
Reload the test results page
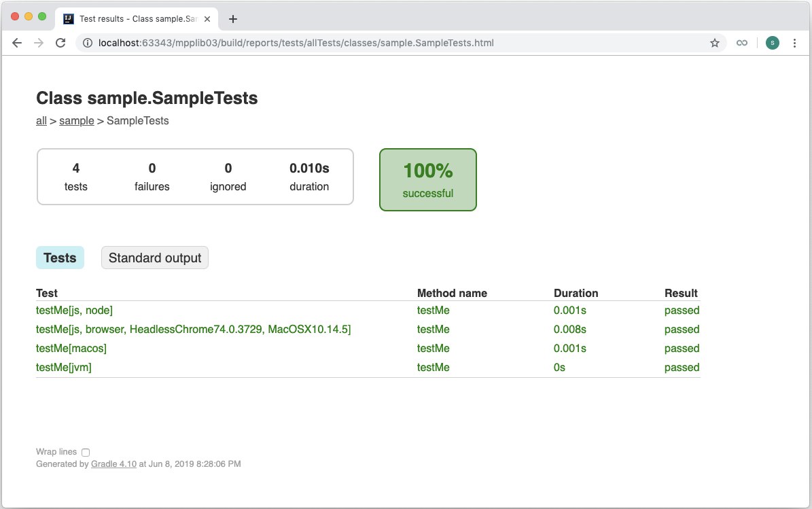click(x=60, y=43)
